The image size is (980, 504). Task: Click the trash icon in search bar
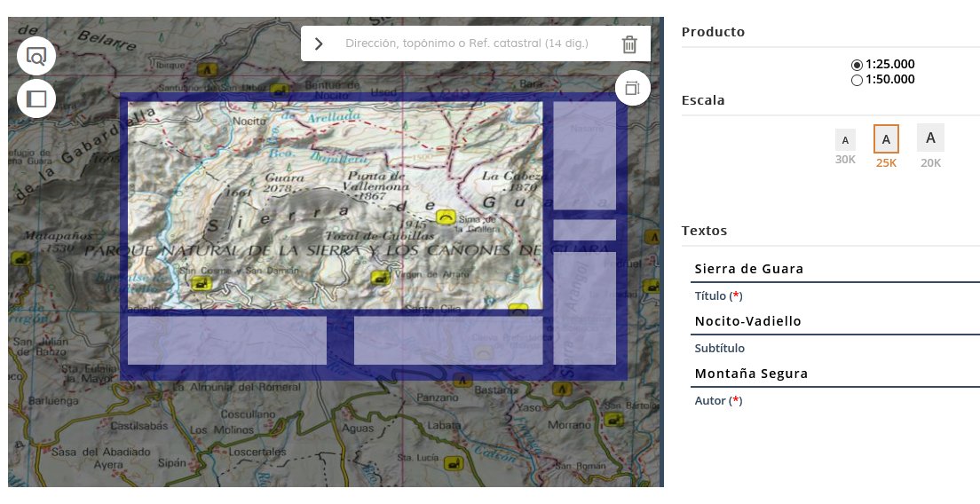pos(629,44)
